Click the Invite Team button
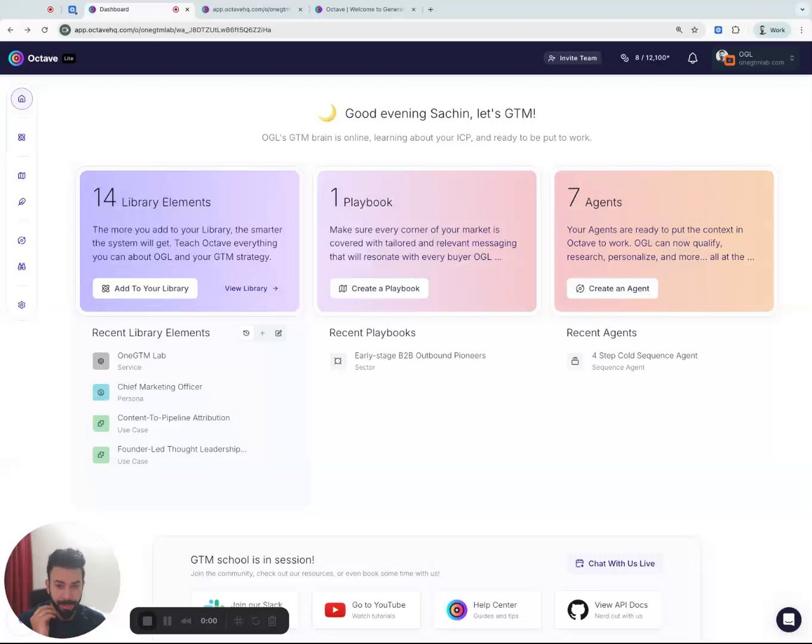This screenshot has width=812, height=644. (x=573, y=58)
